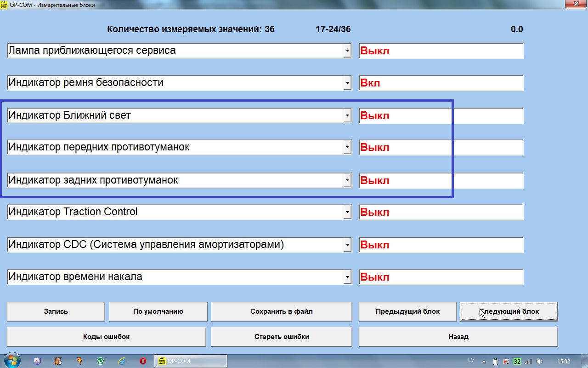Open the Windows Start menu
588x368 pixels.
(x=11, y=361)
